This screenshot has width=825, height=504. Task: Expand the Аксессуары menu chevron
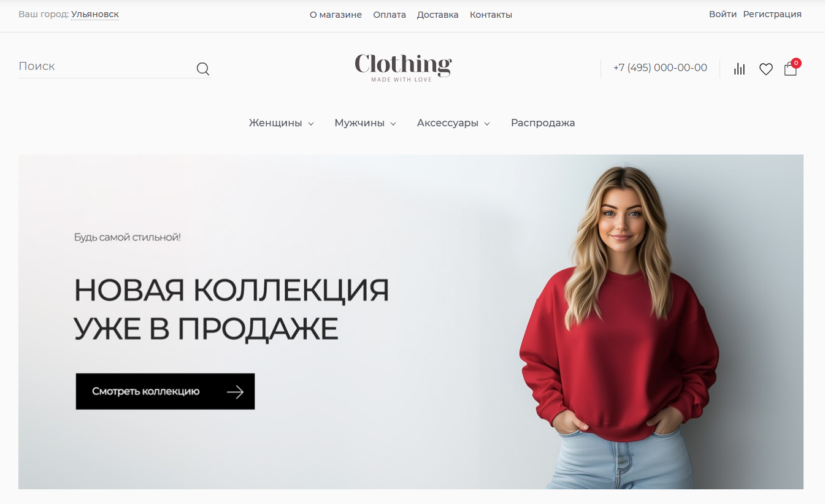pos(487,124)
